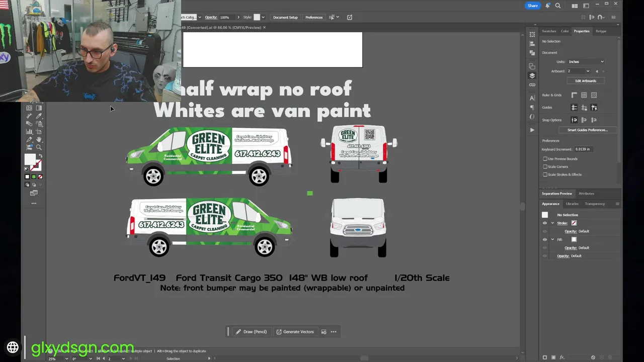Switch to the Retype tab
644x362 pixels.
(601, 31)
